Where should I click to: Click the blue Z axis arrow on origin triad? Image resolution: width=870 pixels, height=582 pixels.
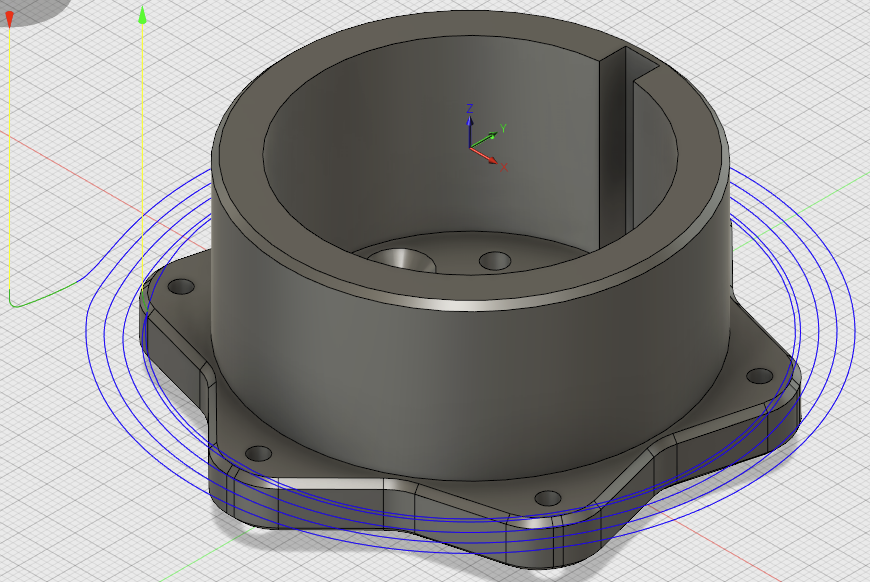pos(470,112)
